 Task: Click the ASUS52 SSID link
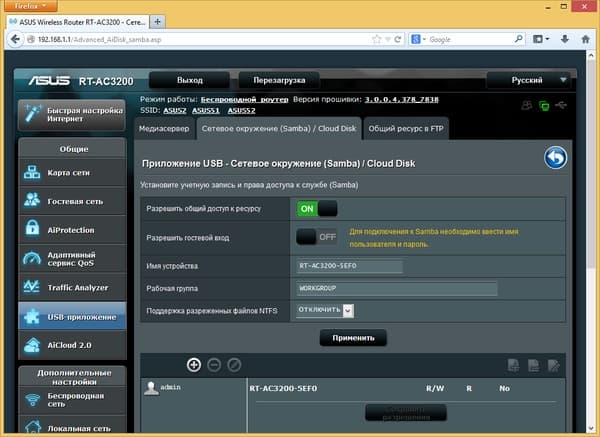(241, 111)
